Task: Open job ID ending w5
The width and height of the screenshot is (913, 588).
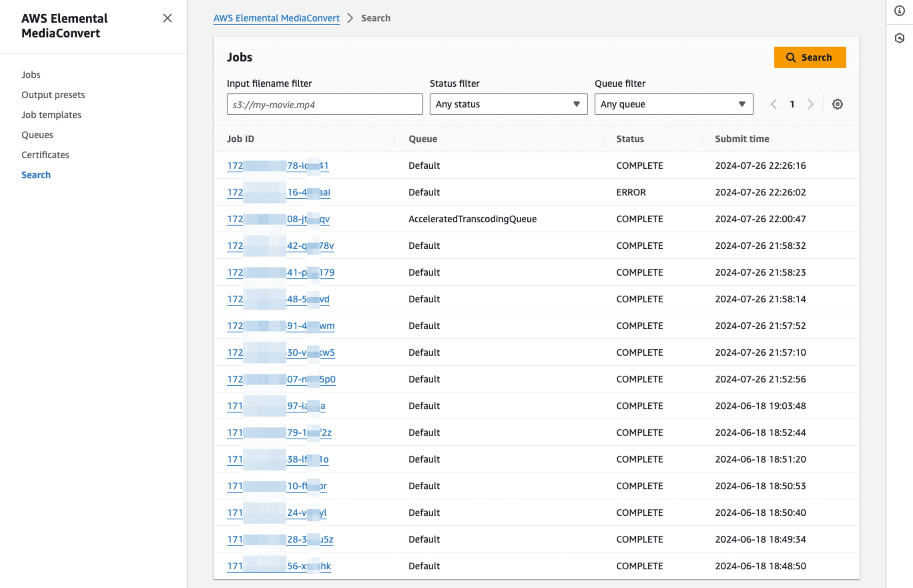Action: coord(281,352)
